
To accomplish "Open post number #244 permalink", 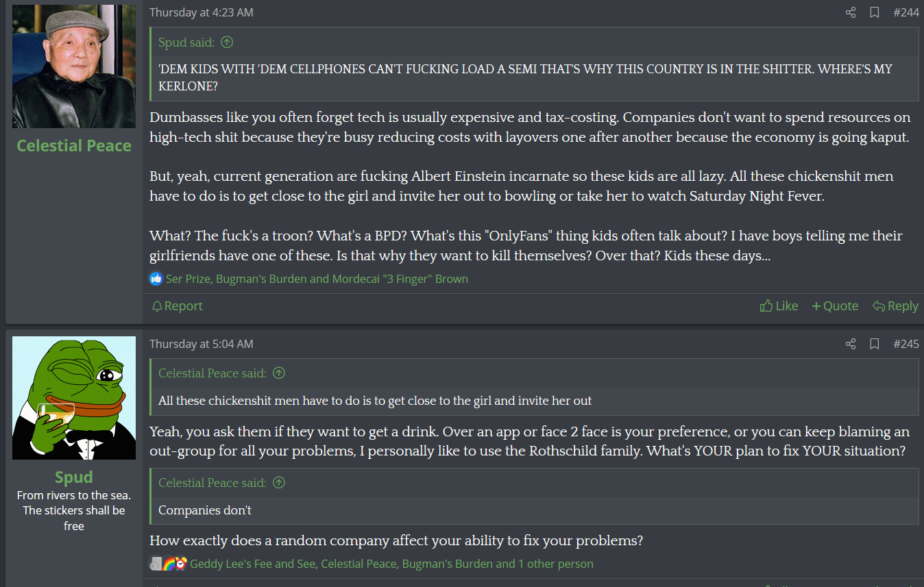I will [906, 12].
